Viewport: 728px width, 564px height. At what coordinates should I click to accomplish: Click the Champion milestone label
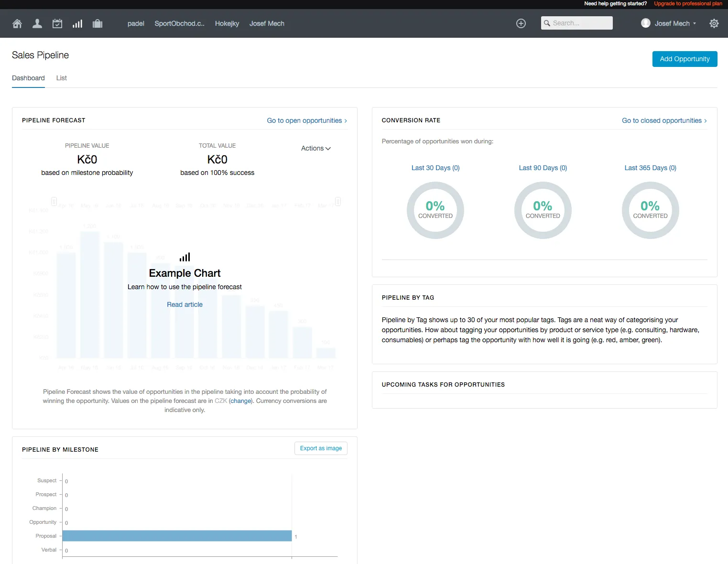tap(44, 508)
